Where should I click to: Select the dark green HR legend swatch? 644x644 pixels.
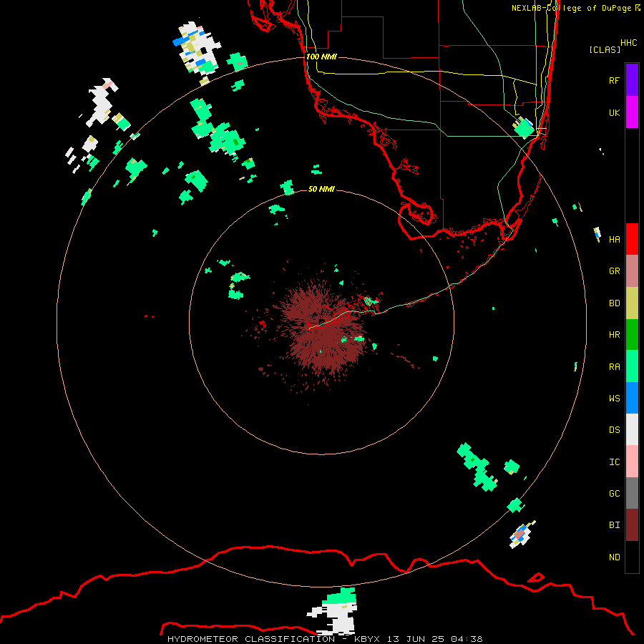coord(632,335)
